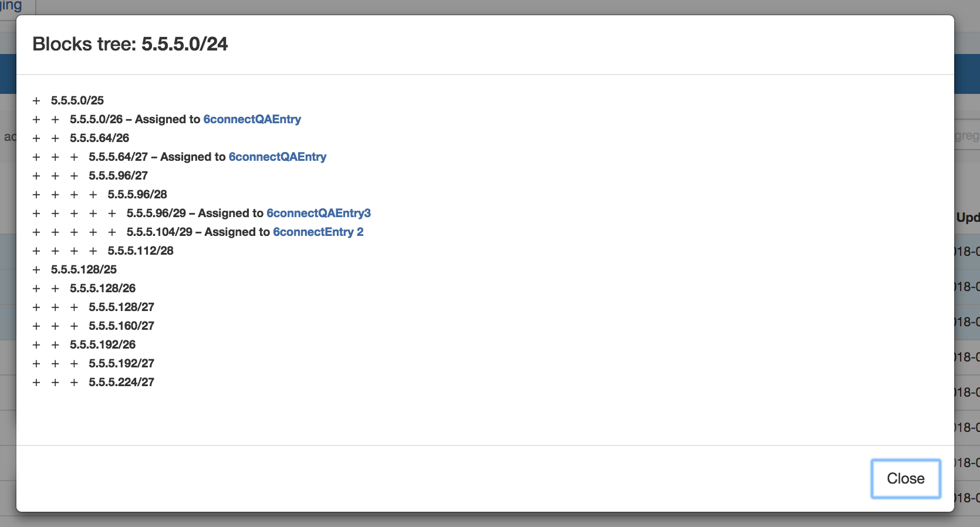The height and width of the screenshot is (527, 980).
Task: Click the 5.5.5.128/27 block label
Action: click(x=121, y=307)
